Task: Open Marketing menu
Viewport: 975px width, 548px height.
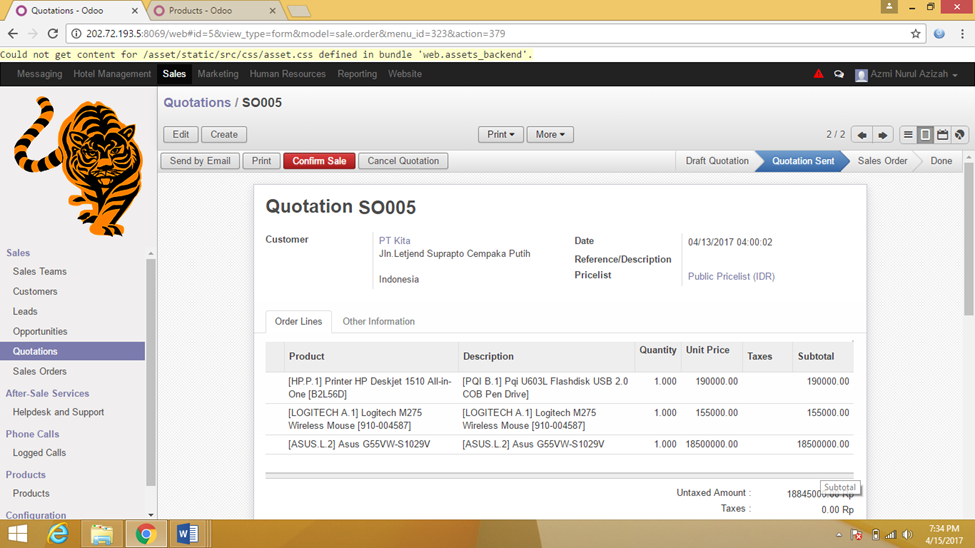Action: 218,74
